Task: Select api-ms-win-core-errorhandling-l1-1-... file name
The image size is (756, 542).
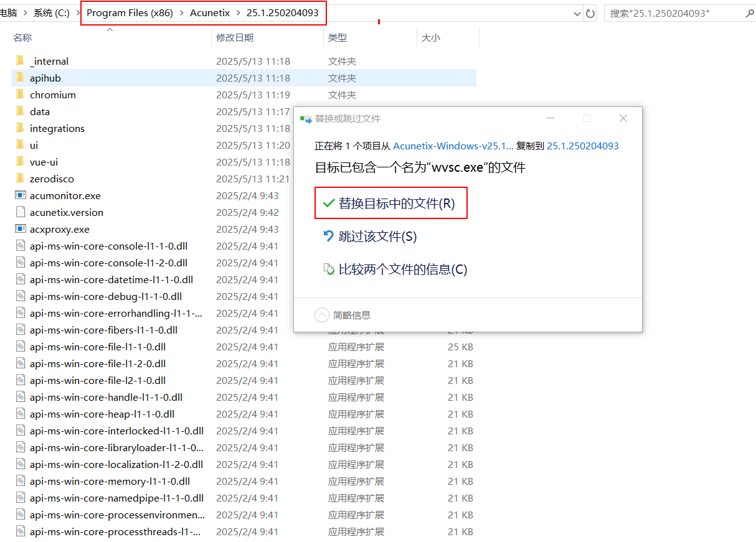Action: pyautogui.click(x=116, y=313)
